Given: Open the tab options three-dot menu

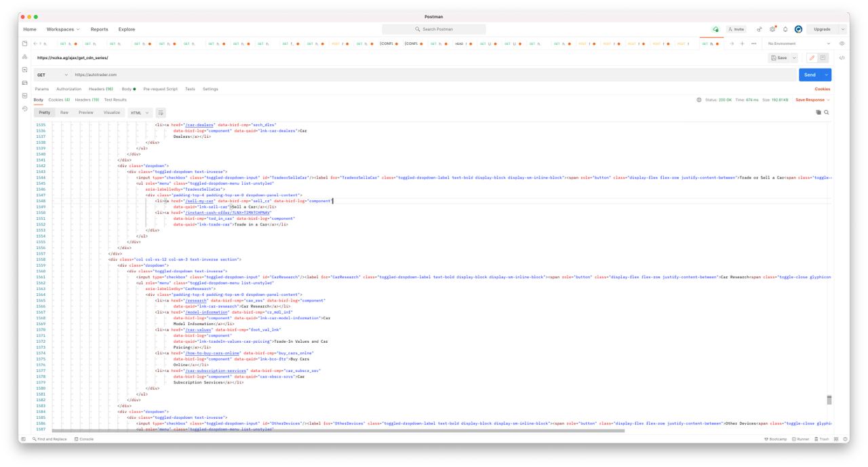Looking at the screenshot, I should [753, 43].
